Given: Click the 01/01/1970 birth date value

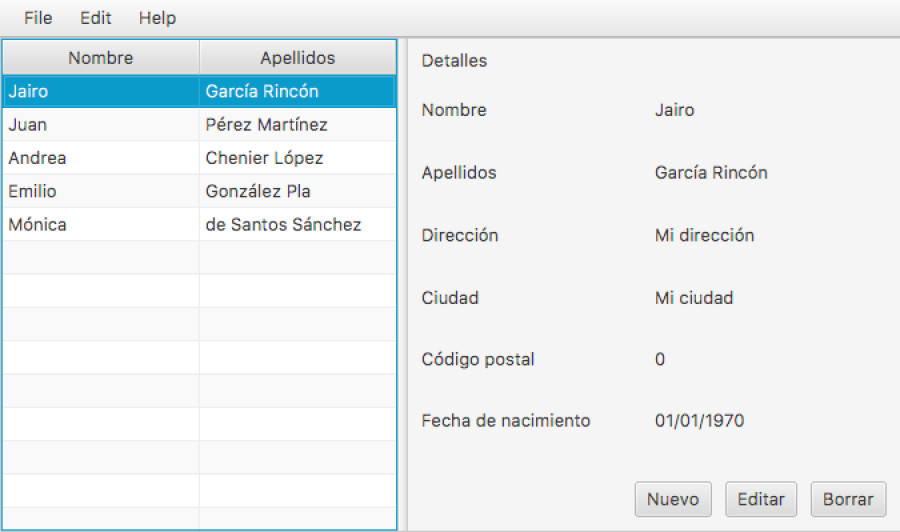Looking at the screenshot, I should [699, 421].
